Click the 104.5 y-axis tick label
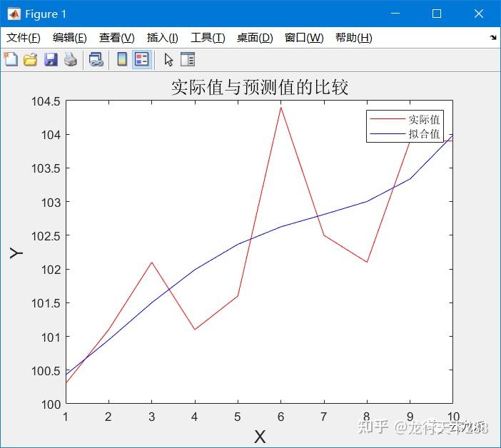The height and width of the screenshot is (448, 501). click(46, 101)
